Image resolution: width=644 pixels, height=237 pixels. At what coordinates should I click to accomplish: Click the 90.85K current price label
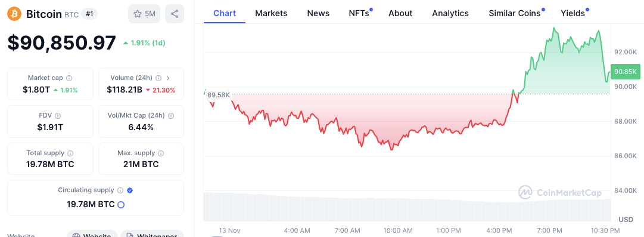point(626,72)
